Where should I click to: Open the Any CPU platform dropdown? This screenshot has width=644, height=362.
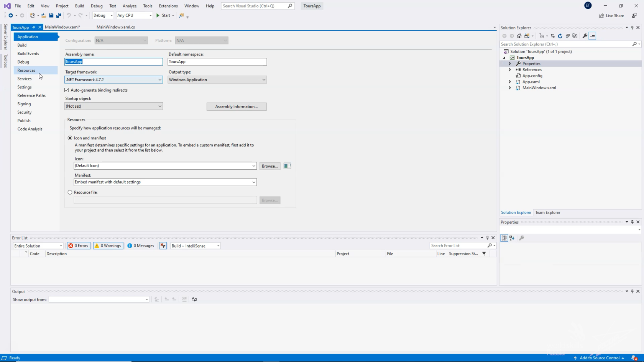pyautogui.click(x=134, y=15)
